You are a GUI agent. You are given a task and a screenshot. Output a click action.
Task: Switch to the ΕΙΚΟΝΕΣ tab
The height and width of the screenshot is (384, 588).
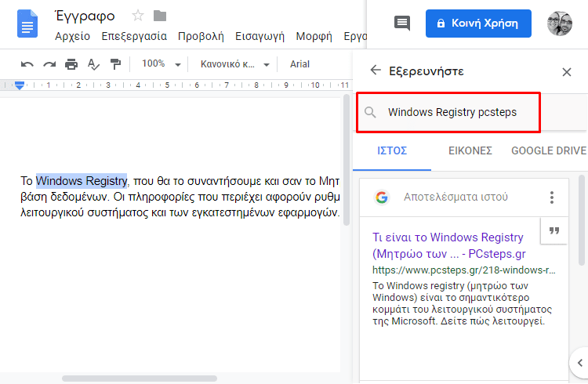coord(470,150)
